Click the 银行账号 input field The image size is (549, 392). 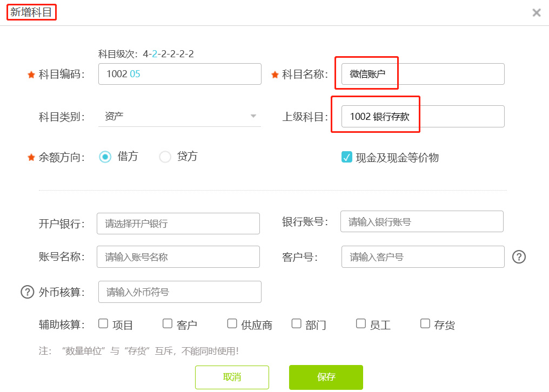tap(422, 221)
